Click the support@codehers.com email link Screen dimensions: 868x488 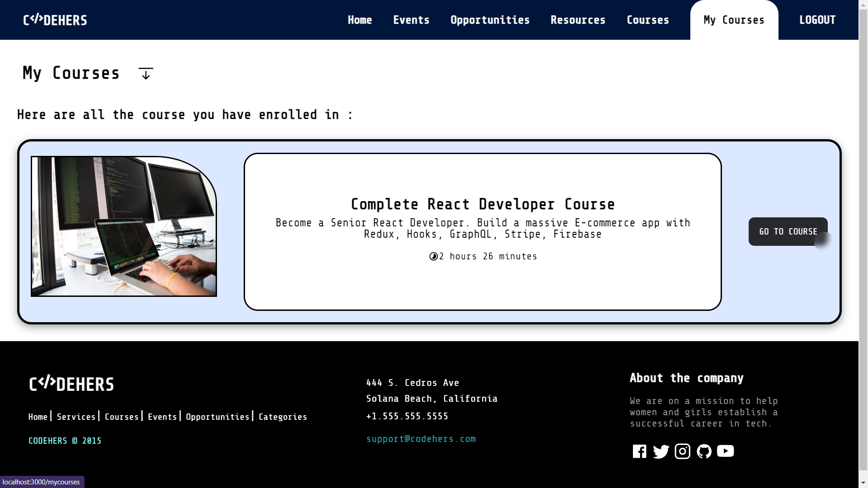coord(421,439)
